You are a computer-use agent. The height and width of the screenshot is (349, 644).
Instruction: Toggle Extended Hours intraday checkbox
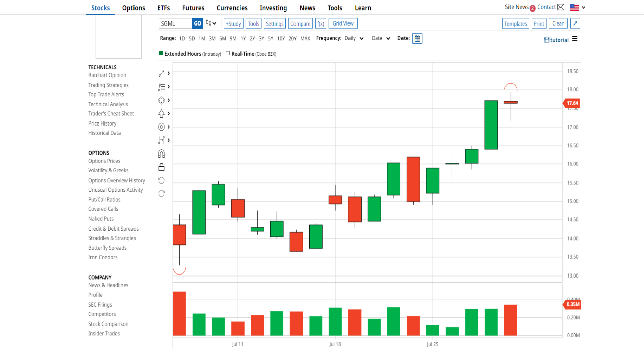tap(161, 53)
